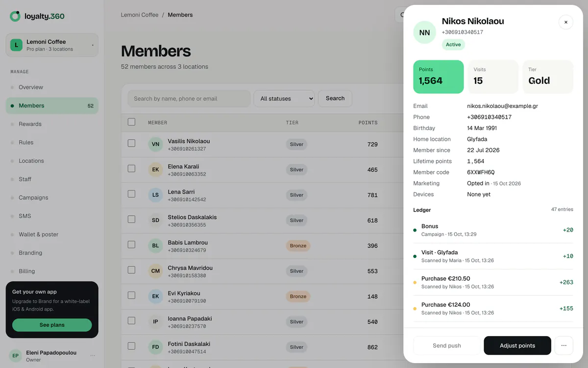The height and width of the screenshot is (368, 588).
Task: Click the Tier Gold card
Action: point(548,77)
